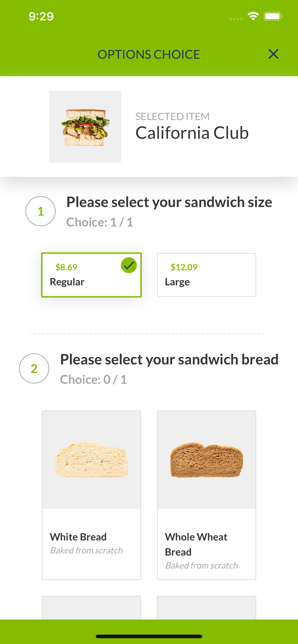Tap step 1 circle number icon

click(x=41, y=211)
